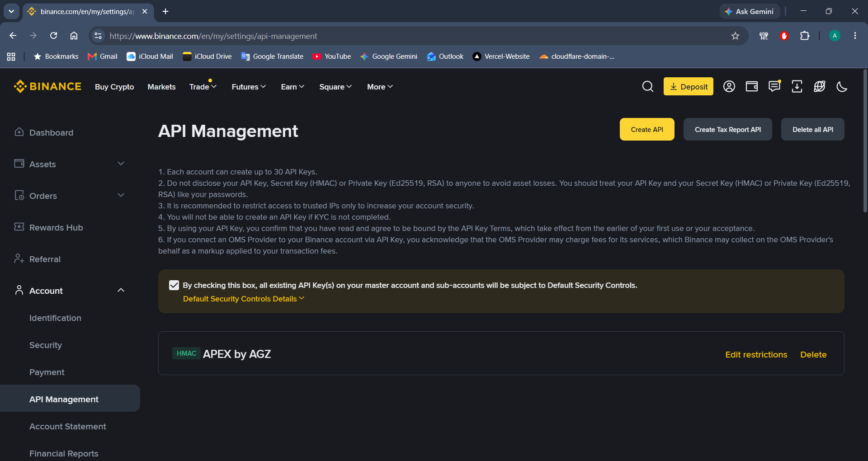The height and width of the screenshot is (461, 868).
Task: Open the YouTube bookmark
Action: coord(332,56)
